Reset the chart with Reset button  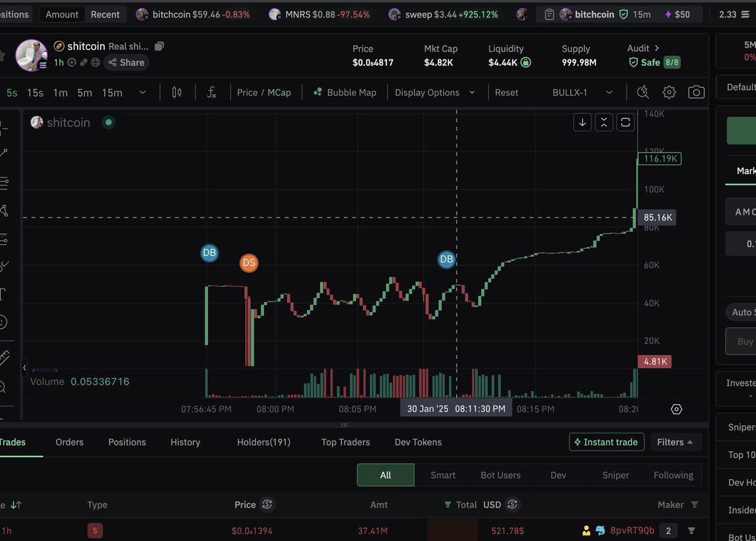506,92
